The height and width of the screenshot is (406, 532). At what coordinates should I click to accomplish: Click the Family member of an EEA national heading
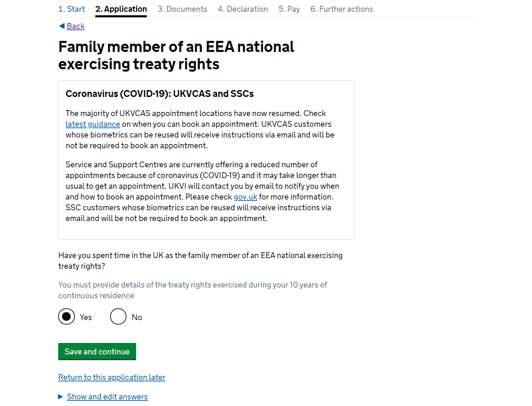click(x=176, y=55)
